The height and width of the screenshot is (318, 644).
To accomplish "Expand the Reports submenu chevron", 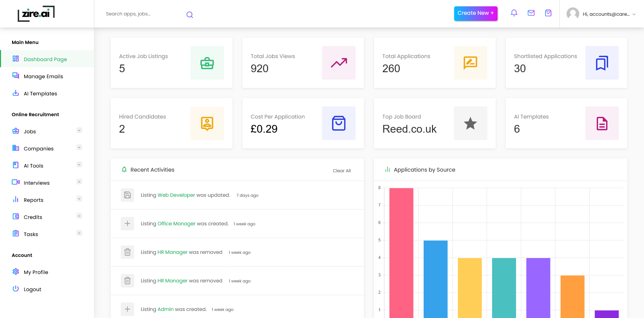I will point(79,199).
